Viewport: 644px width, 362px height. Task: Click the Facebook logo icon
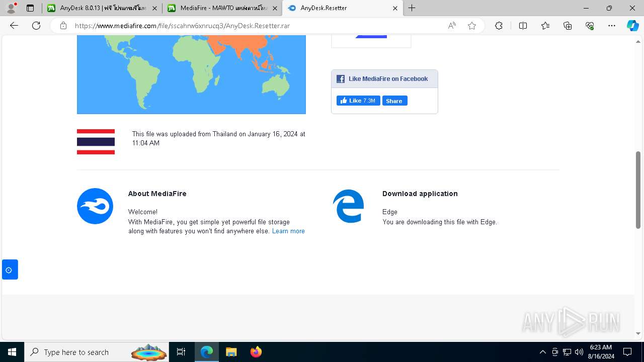click(x=341, y=79)
